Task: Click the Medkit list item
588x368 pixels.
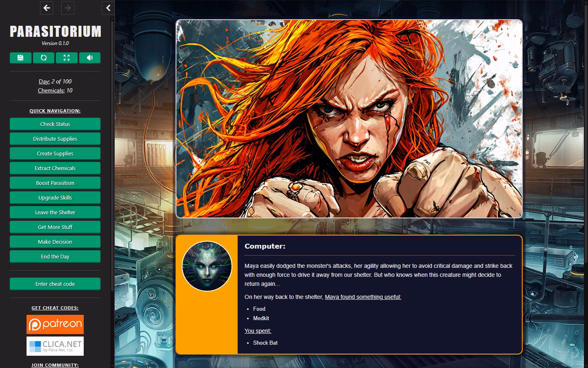Action: pos(261,318)
